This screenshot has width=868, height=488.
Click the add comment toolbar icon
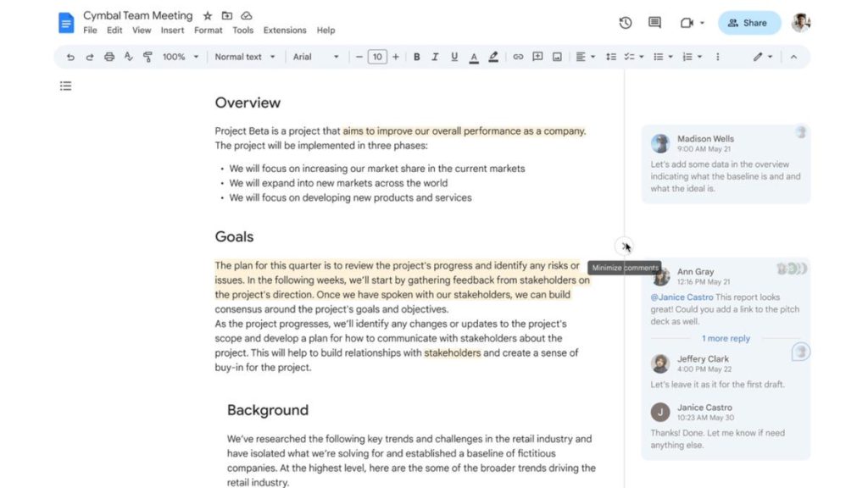click(537, 57)
